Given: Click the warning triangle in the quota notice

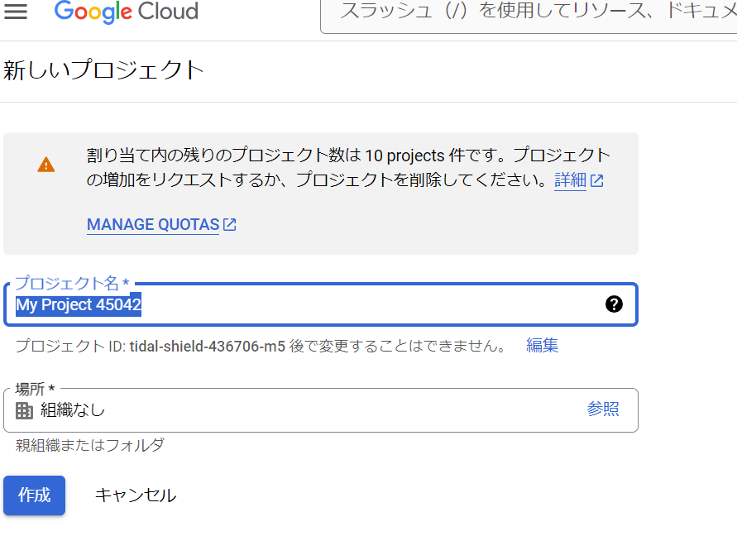Looking at the screenshot, I should [46, 164].
